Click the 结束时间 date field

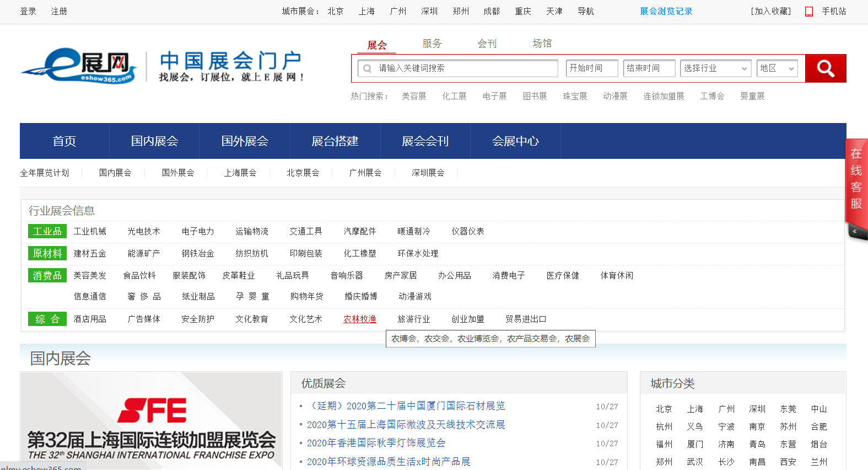click(x=649, y=68)
